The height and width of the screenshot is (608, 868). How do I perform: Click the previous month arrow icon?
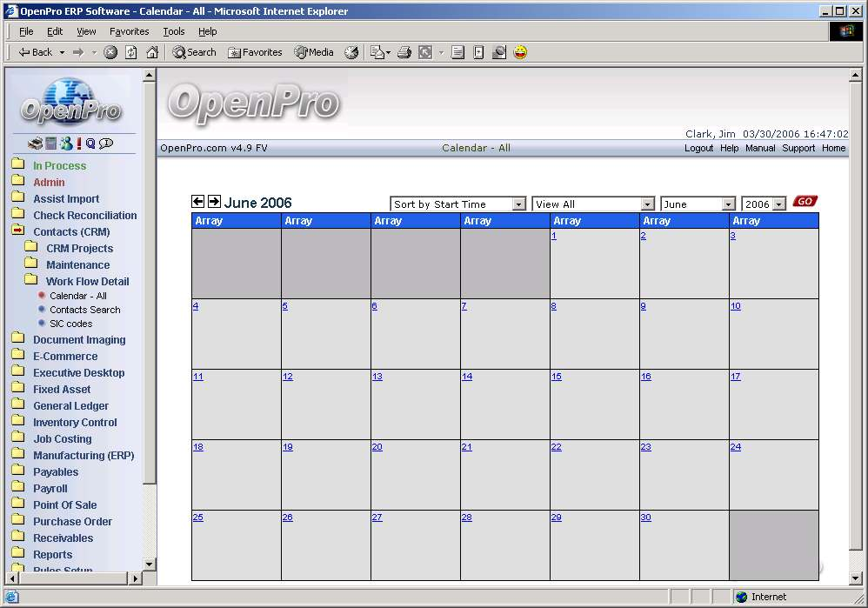pyautogui.click(x=198, y=202)
